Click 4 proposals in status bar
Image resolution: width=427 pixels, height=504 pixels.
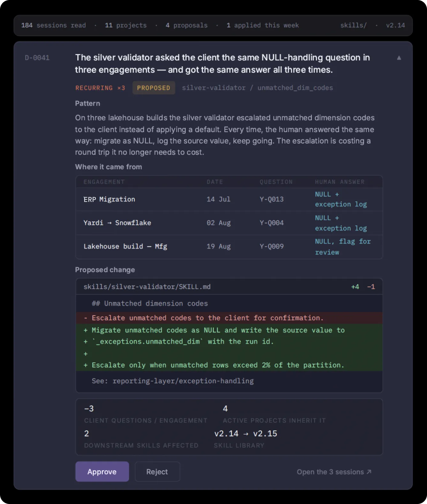(x=187, y=25)
